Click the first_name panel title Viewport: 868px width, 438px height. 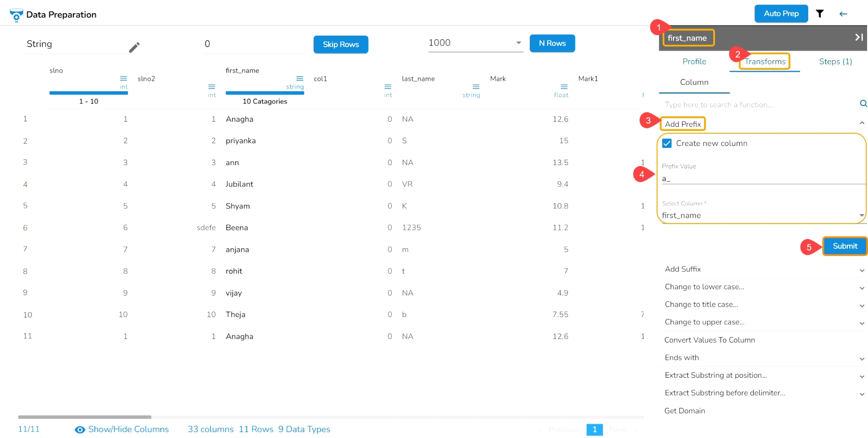687,38
